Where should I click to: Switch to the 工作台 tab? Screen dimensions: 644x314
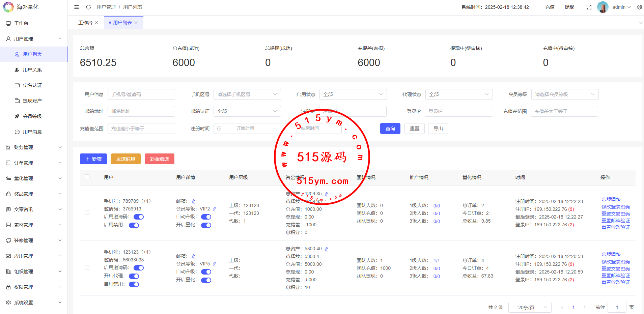(x=85, y=23)
